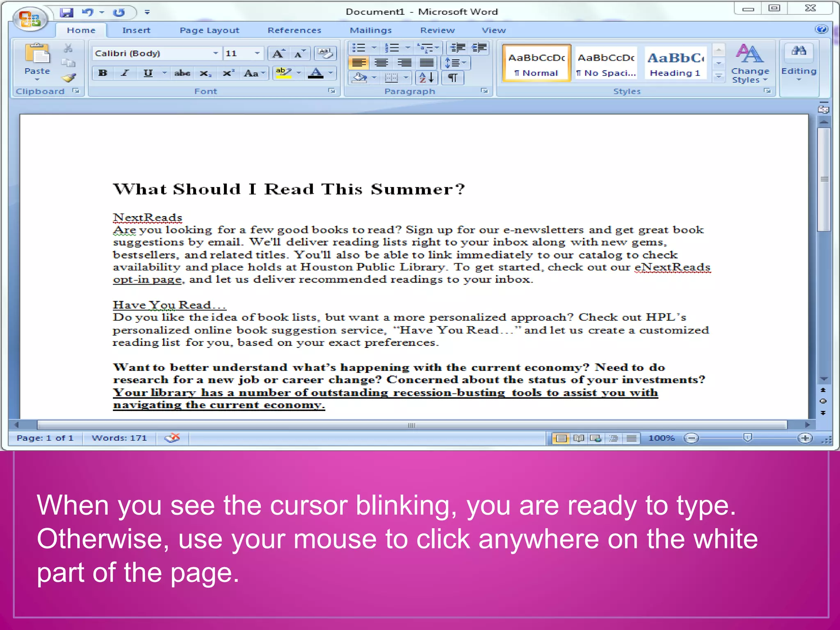Open the Home tab

81,30
